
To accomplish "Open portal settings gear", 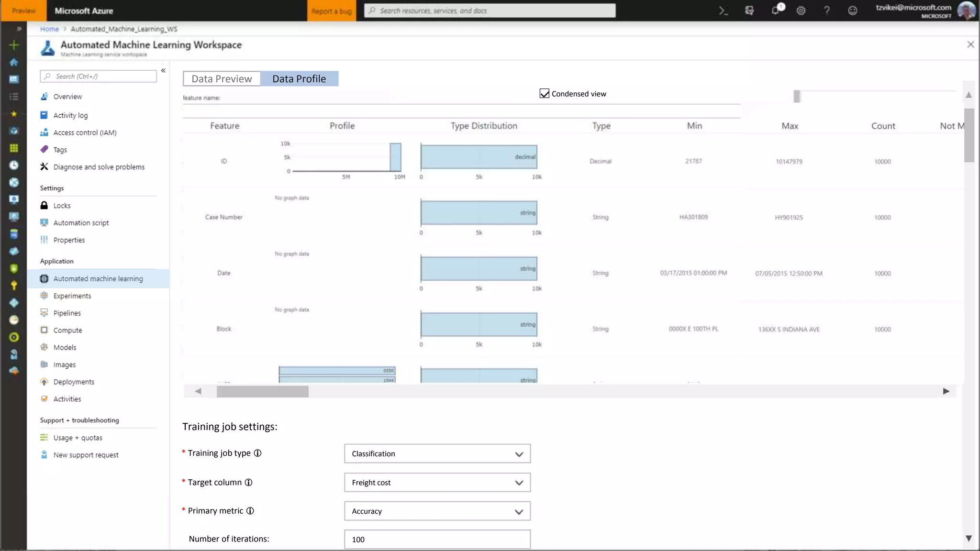I will 801,11.
